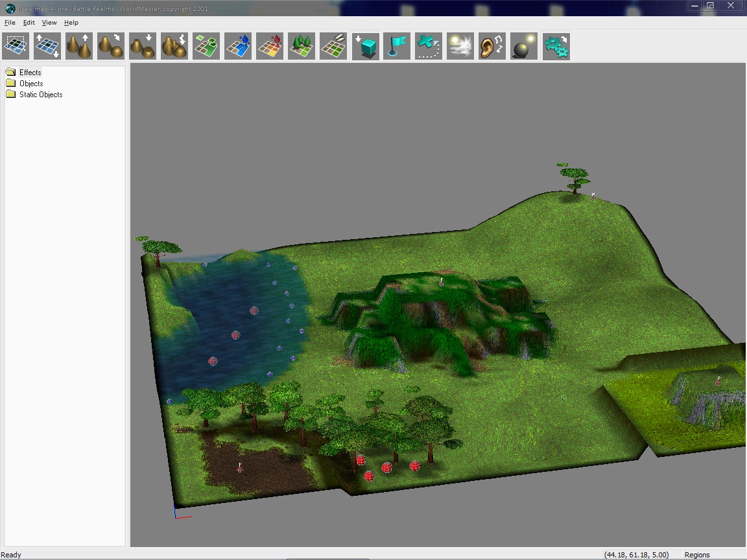The height and width of the screenshot is (560, 747).
Task: Click the flag marker on the central rocky hill
Action: 442,282
